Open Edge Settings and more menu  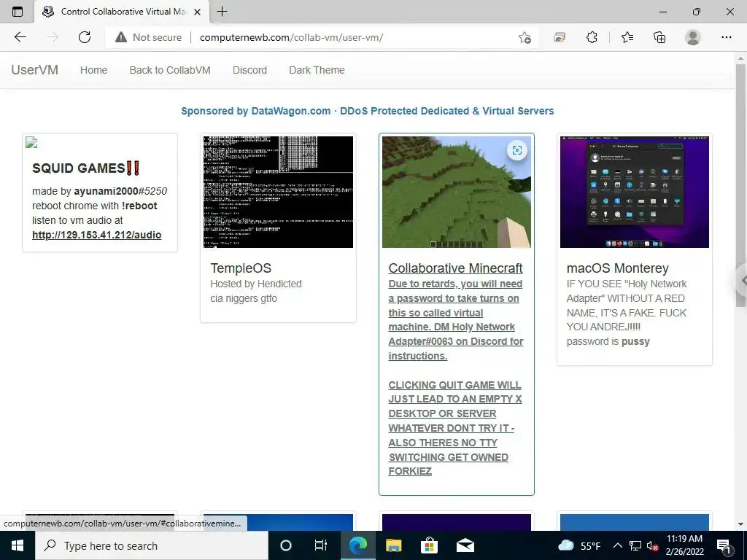click(x=726, y=37)
